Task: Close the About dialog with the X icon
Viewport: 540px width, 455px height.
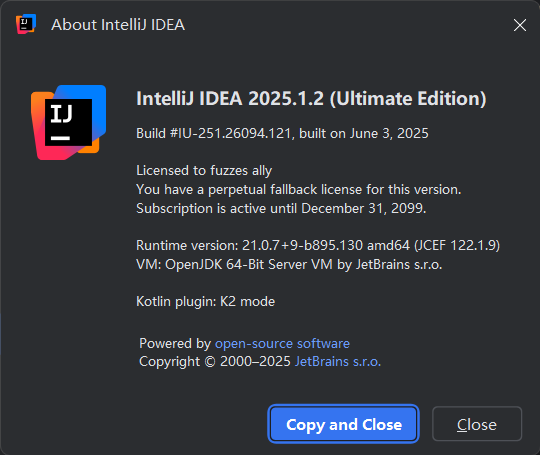Action: point(520,25)
